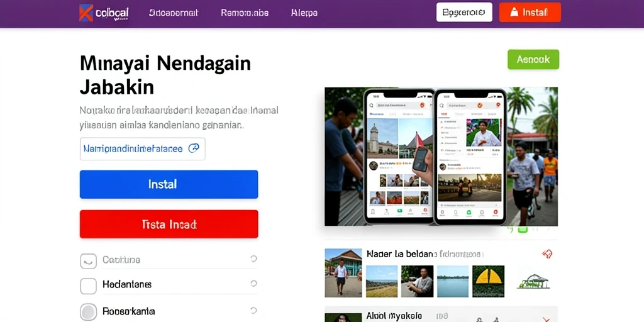
Task: Open the Remoro.abe menu item
Action: [x=245, y=13]
